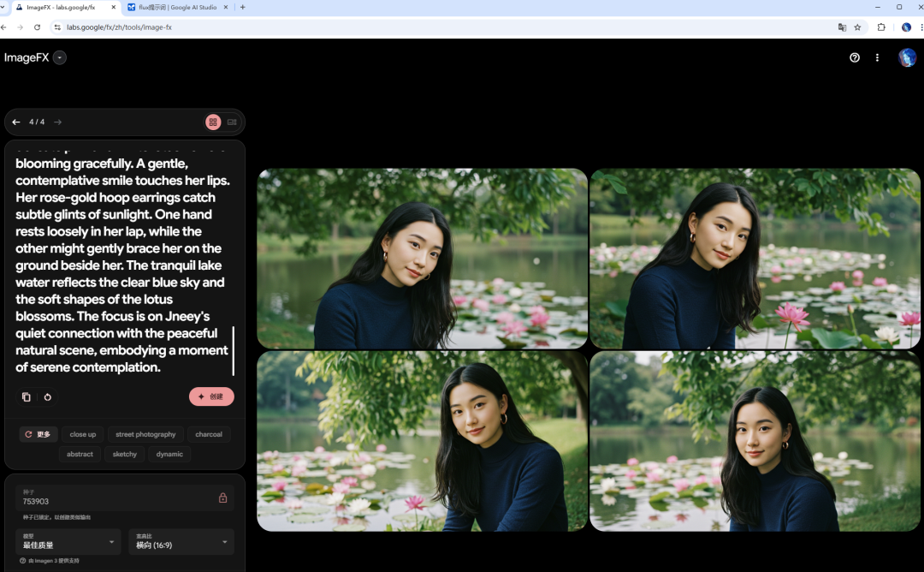Add the charcoal style chip

(x=209, y=435)
